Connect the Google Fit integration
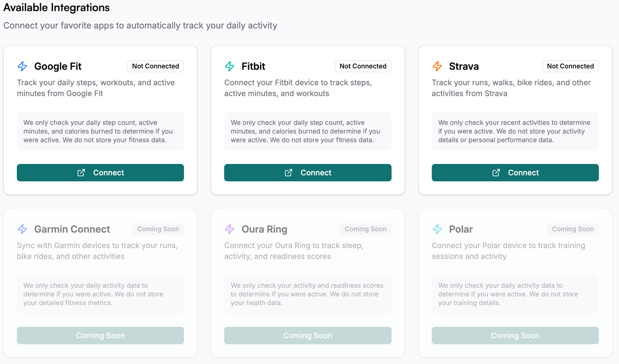 (x=100, y=173)
